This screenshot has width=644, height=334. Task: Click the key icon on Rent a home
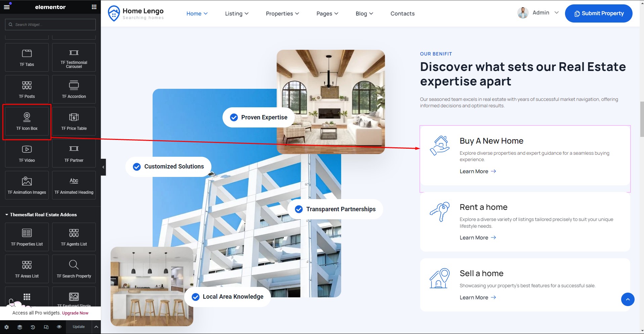point(440,212)
